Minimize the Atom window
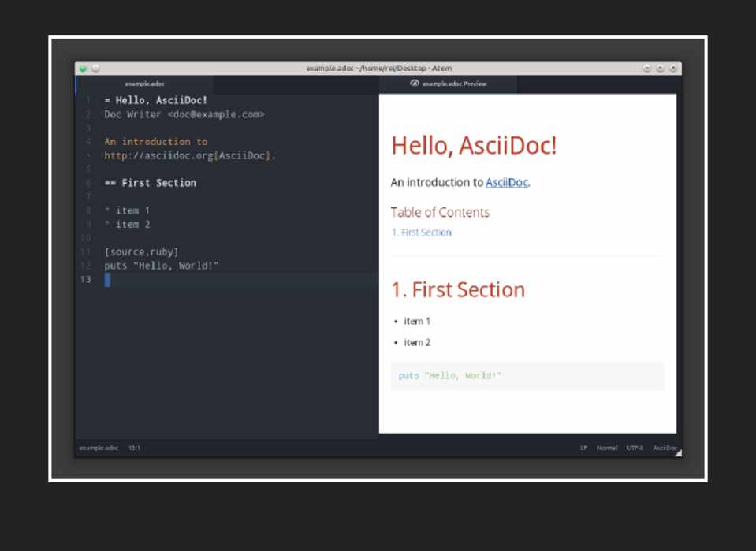Screen dimensions: 756x551 (646, 69)
